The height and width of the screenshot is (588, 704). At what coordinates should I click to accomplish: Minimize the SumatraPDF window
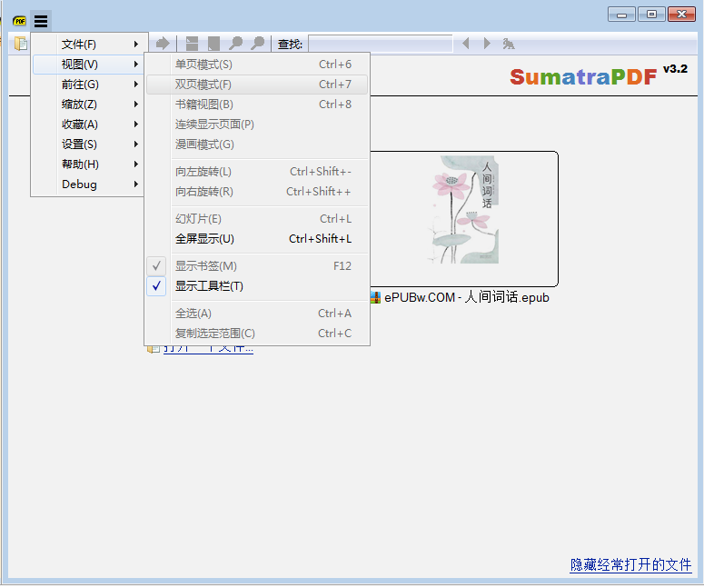click(x=621, y=15)
